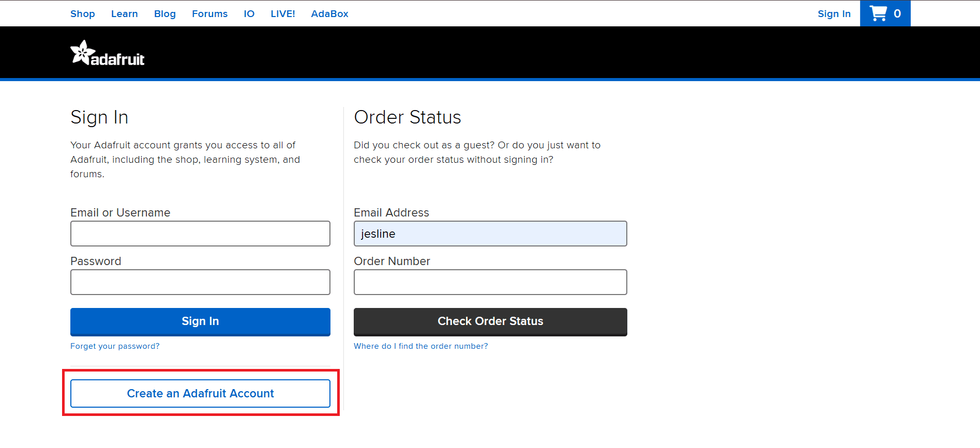Click the Order Number field label
The width and height of the screenshot is (980, 448).
click(x=391, y=261)
